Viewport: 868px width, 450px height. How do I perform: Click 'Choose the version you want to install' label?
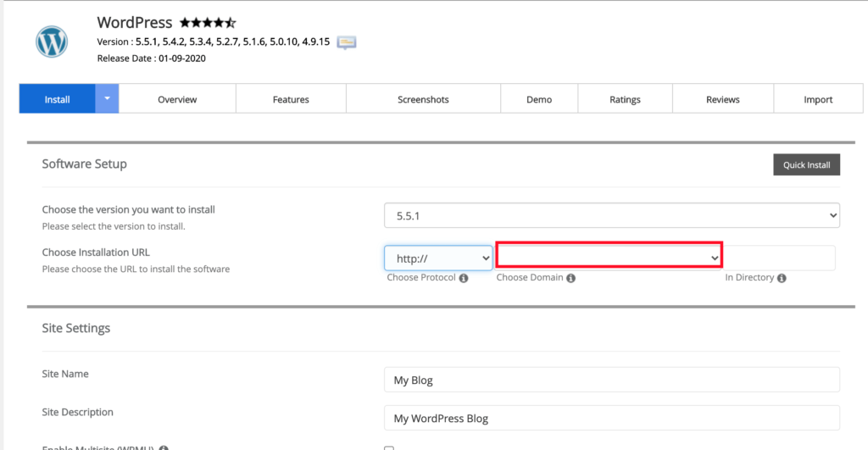[x=129, y=209]
